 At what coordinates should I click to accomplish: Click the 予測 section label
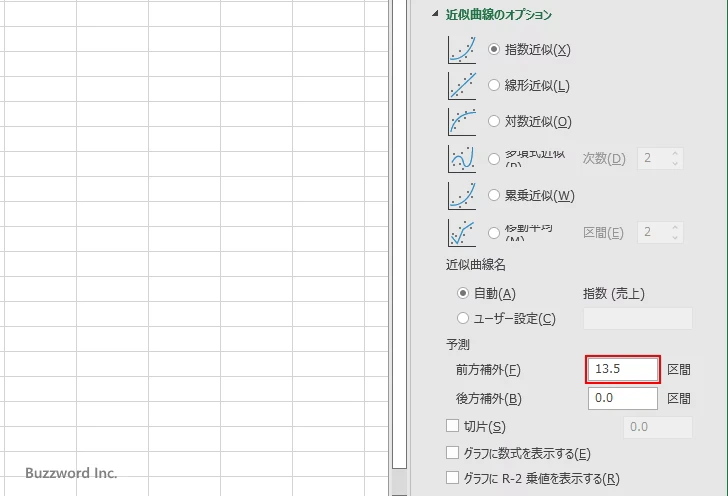[x=458, y=345]
